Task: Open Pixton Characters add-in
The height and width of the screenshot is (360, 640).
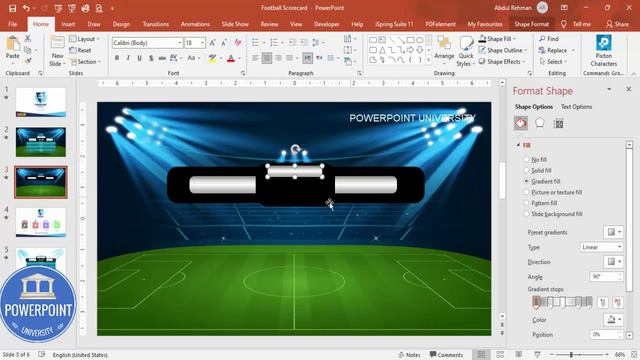Action: point(603,51)
